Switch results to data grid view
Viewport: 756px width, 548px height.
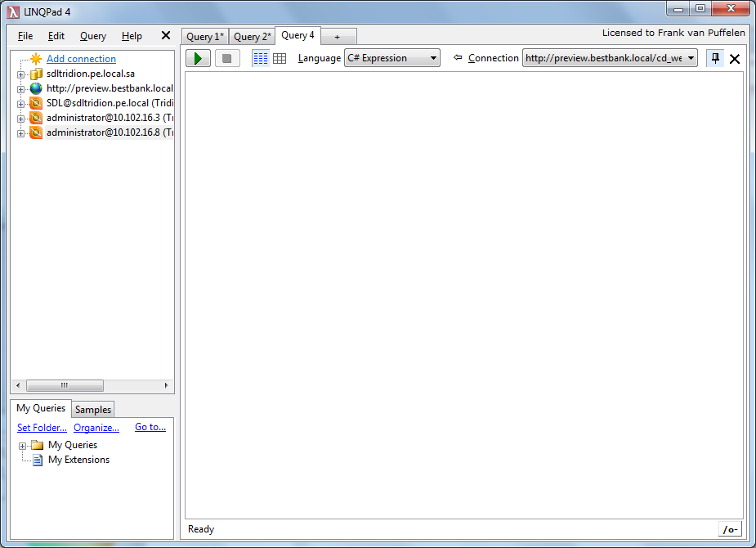coord(280,58)
